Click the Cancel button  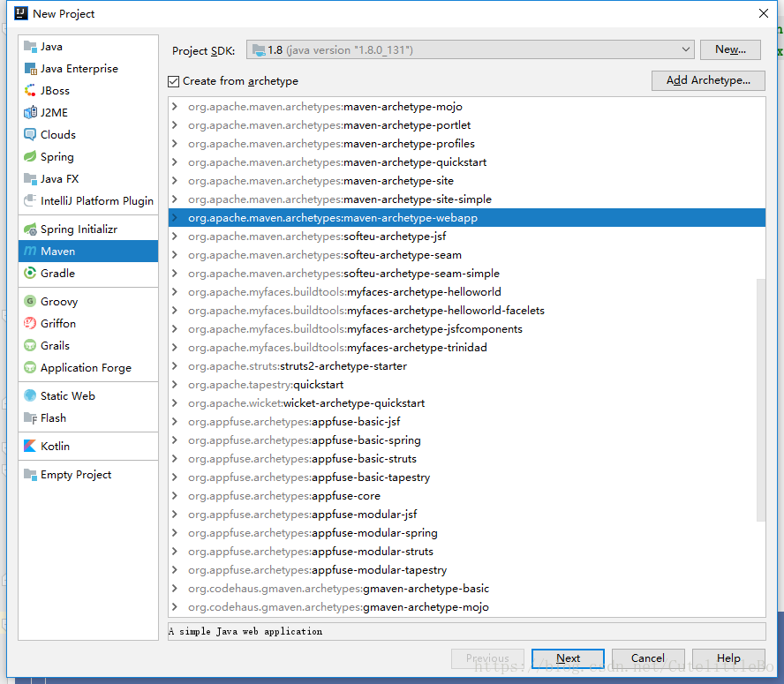[x=648, y=658]
